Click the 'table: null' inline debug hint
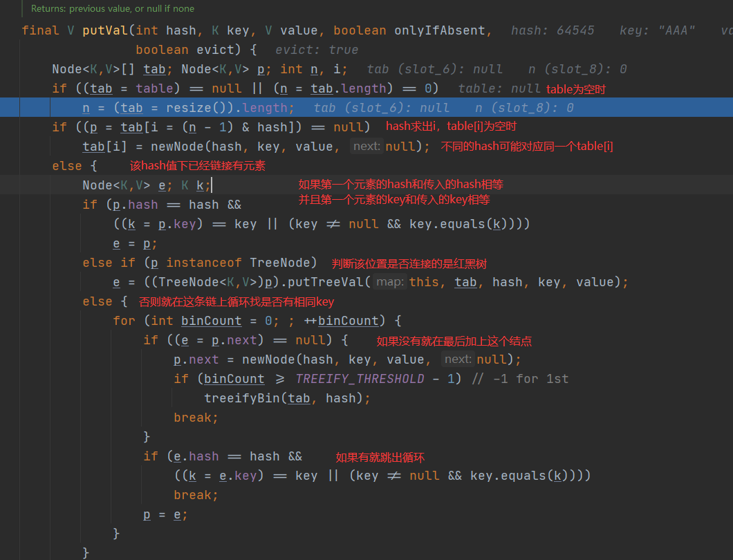733x560 pixels. pos(499,88)
